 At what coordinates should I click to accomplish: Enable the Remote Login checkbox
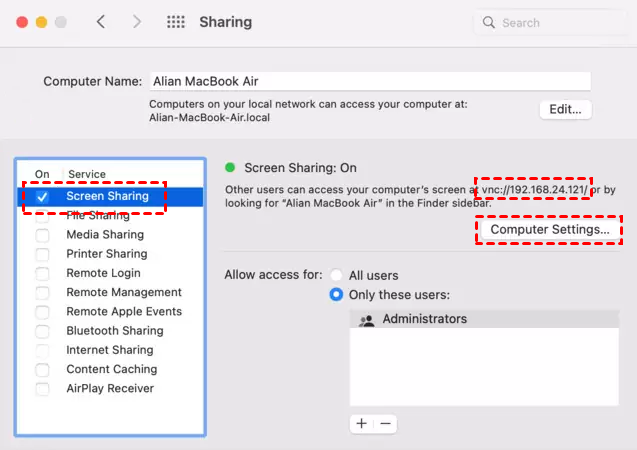tap(42, 273)
